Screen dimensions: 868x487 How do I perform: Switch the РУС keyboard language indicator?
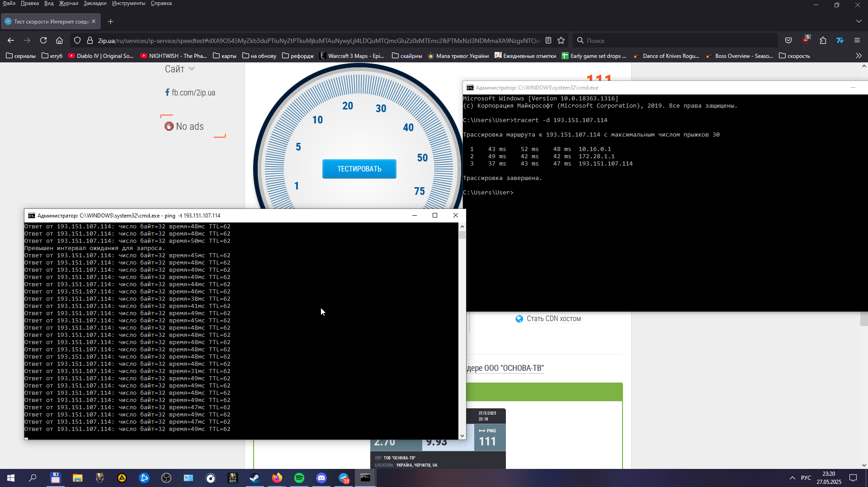pyautogui.click(x=806, y=478)
